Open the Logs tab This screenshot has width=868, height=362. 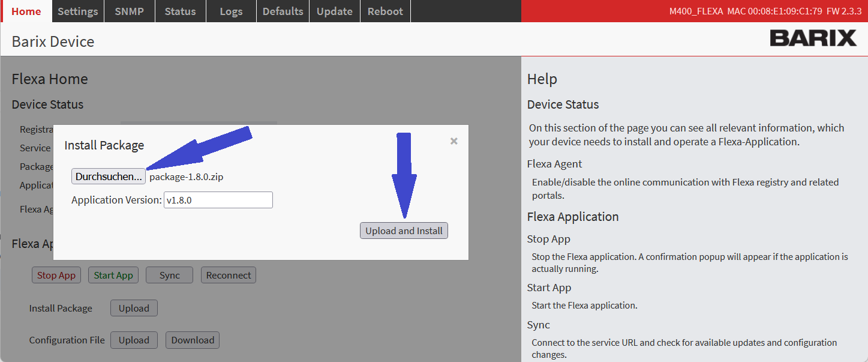click(232, 11)
